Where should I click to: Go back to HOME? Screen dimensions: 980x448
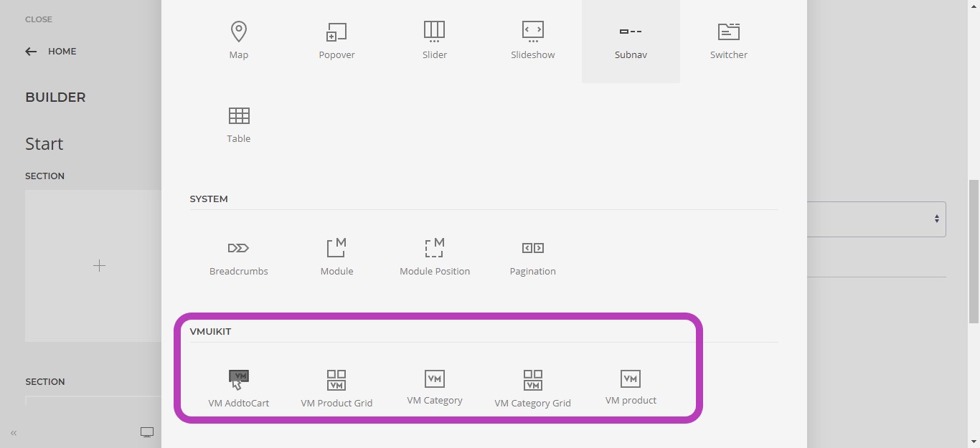pyautogui.click(x=62, y=52)
